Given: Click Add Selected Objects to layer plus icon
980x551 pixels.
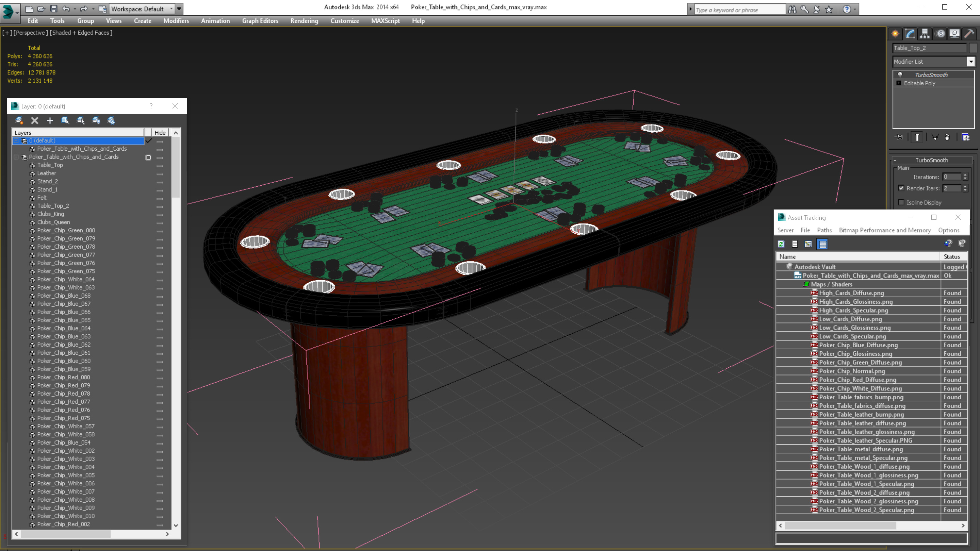Looking at the screenshot, I should (x=50, y=120).
